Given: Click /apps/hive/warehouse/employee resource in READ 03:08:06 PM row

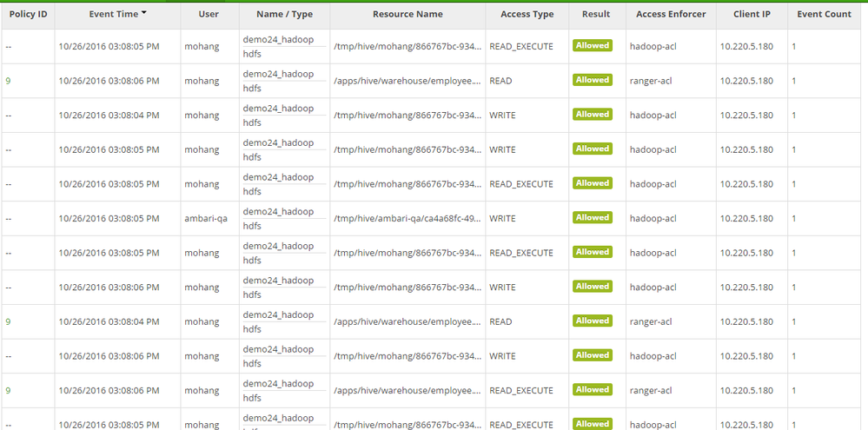Looking at the screenshot, I should (x=407, y=81).
